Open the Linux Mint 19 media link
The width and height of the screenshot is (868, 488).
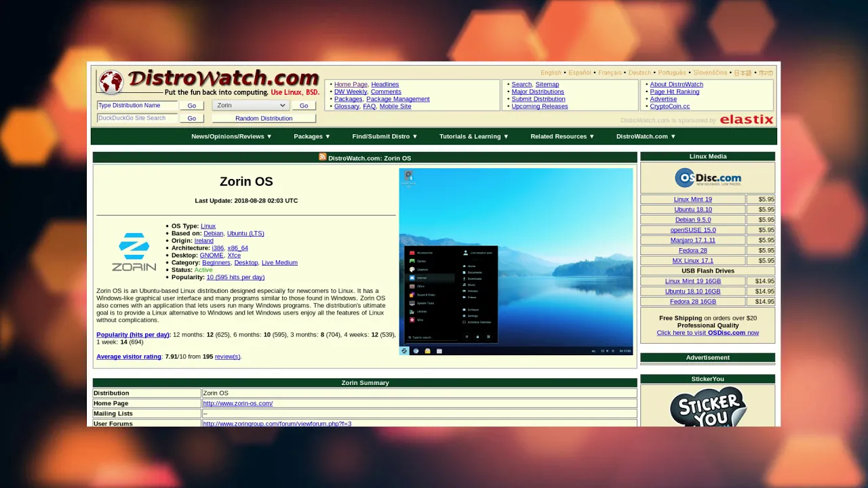pos(692,199)
